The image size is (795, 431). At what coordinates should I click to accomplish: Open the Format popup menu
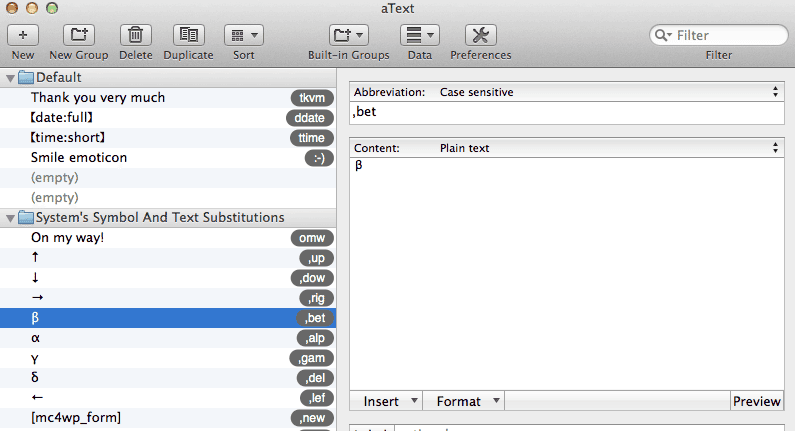coord(464,401)
